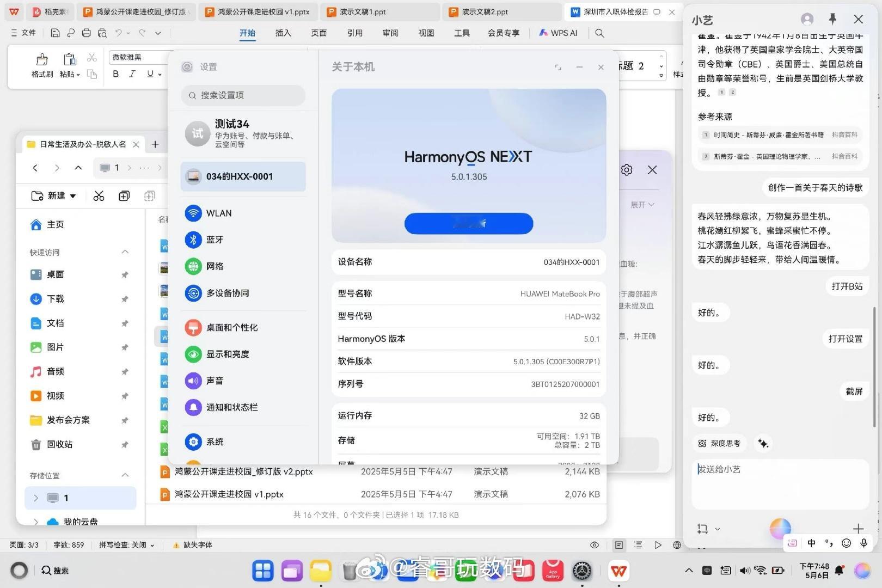The image size is (882, 588).
Task: Toggle the pin next to 桌面
Action: [125, 275]
